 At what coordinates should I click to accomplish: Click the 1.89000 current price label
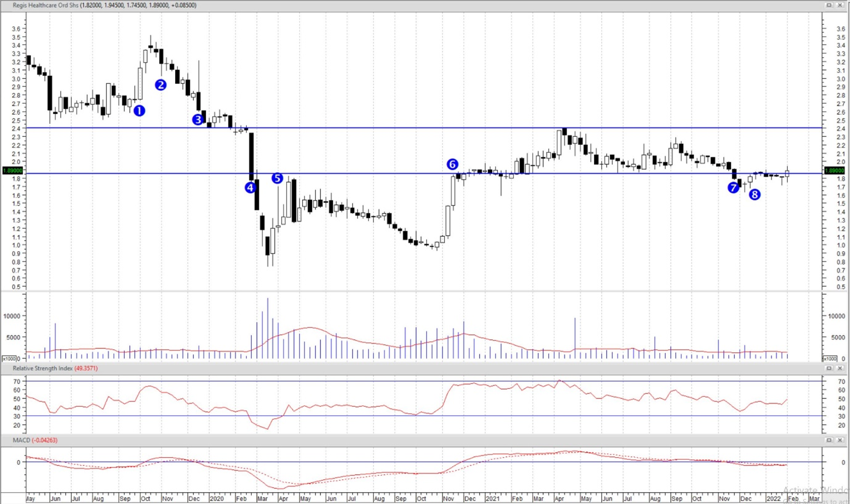coord(12,170)
